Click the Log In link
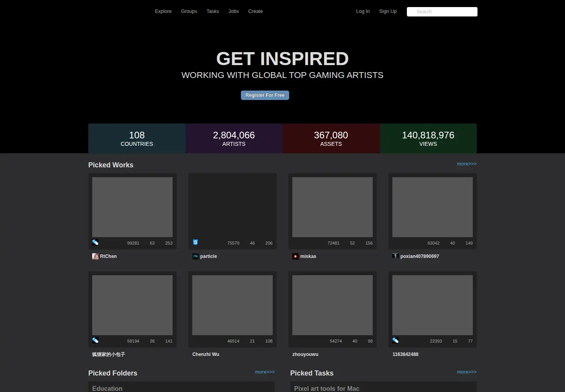 tap(363, 11)
